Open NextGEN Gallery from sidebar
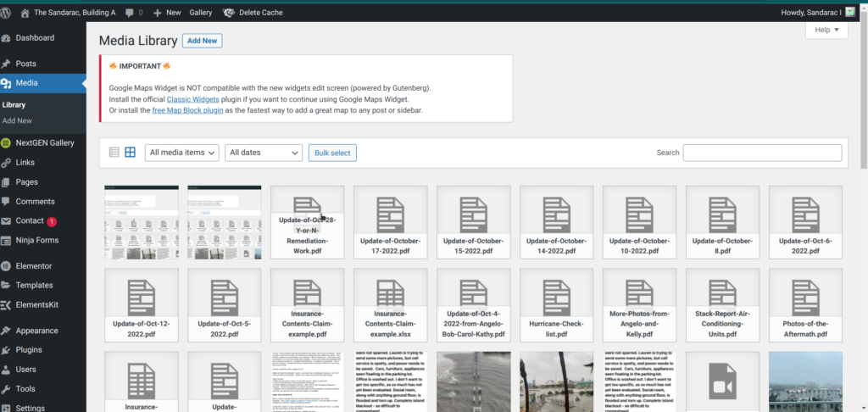 pyautogui.click(x=44, y=142)
